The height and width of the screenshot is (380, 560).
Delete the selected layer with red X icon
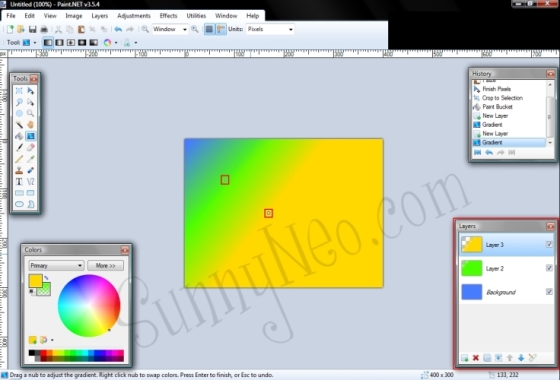tap(475, 358)
